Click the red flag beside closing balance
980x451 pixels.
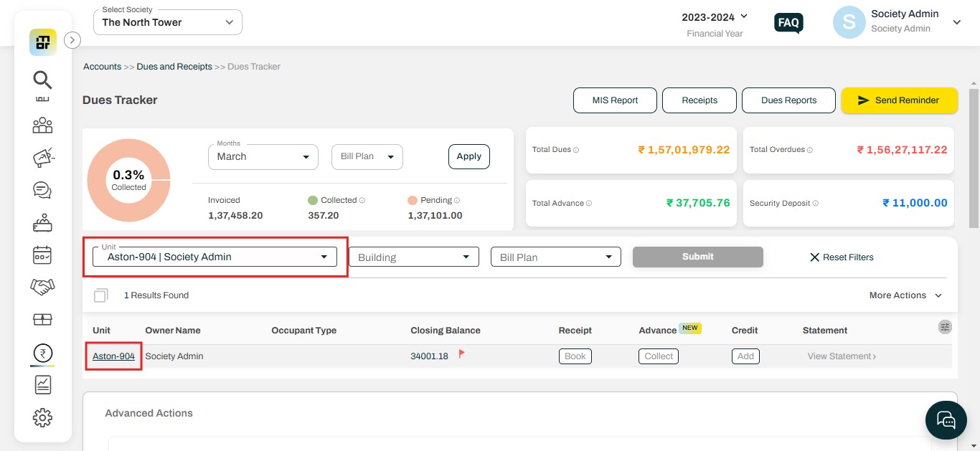click(461, 353)
